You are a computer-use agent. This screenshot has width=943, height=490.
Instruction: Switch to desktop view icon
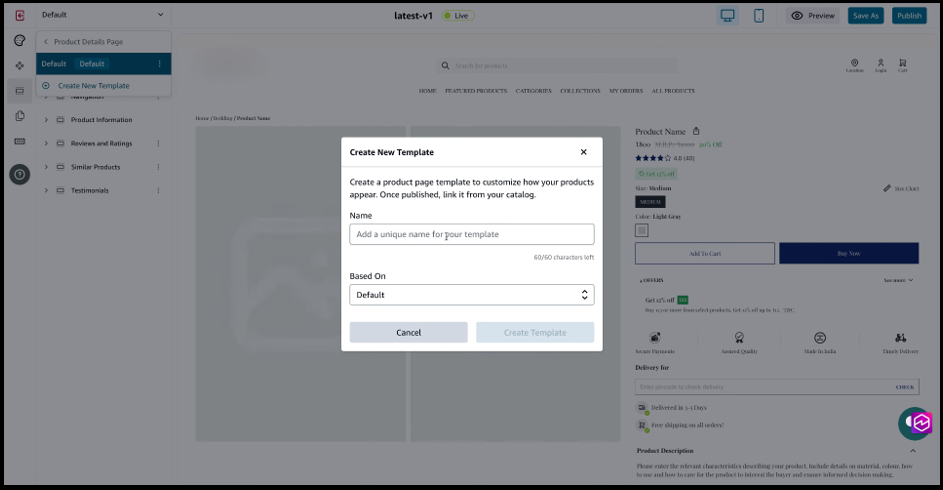point(728,15)
